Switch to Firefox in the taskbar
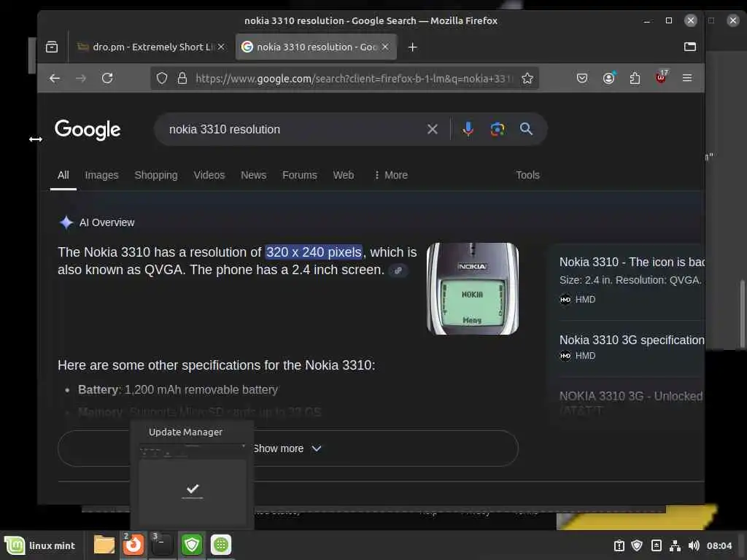The image size is (747, 560). (133, 544)
